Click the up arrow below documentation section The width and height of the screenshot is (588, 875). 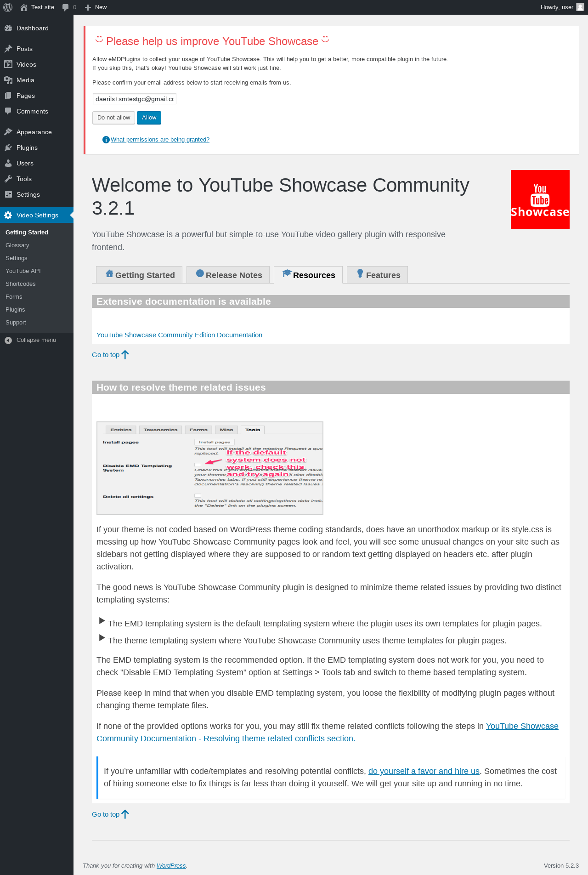pyautogui.click(x=125, y=354)
